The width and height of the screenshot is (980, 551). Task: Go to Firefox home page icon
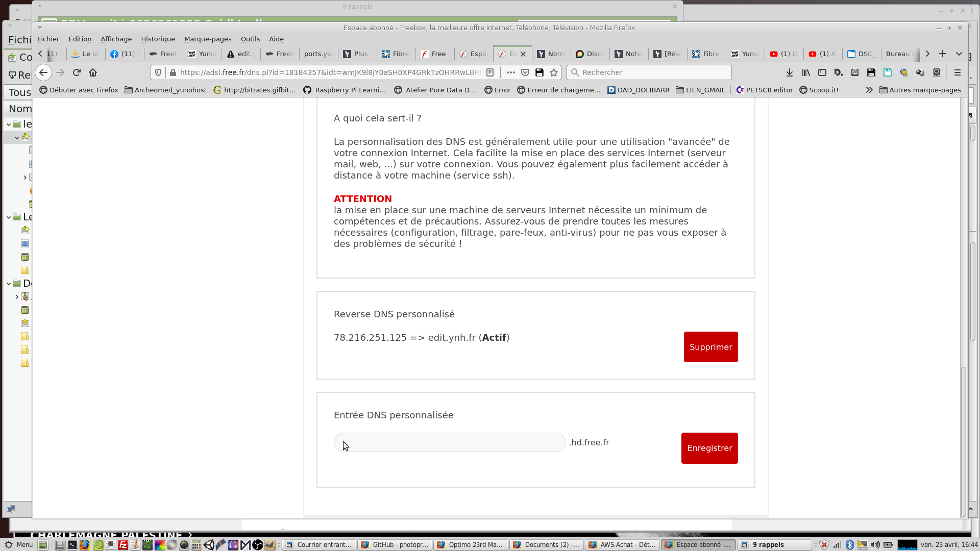pos(93,72)
